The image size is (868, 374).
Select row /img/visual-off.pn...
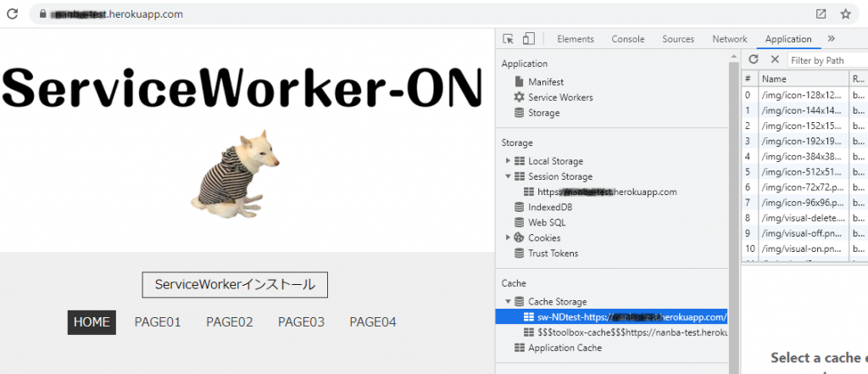pos(804,233)
